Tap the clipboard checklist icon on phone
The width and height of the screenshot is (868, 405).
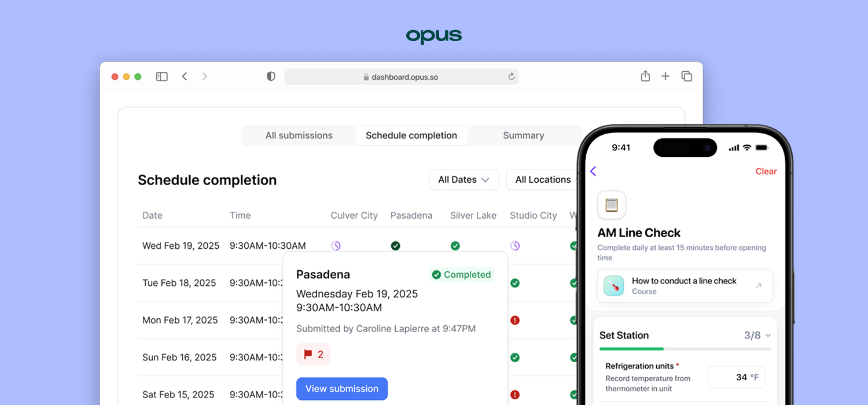[612, 205]
